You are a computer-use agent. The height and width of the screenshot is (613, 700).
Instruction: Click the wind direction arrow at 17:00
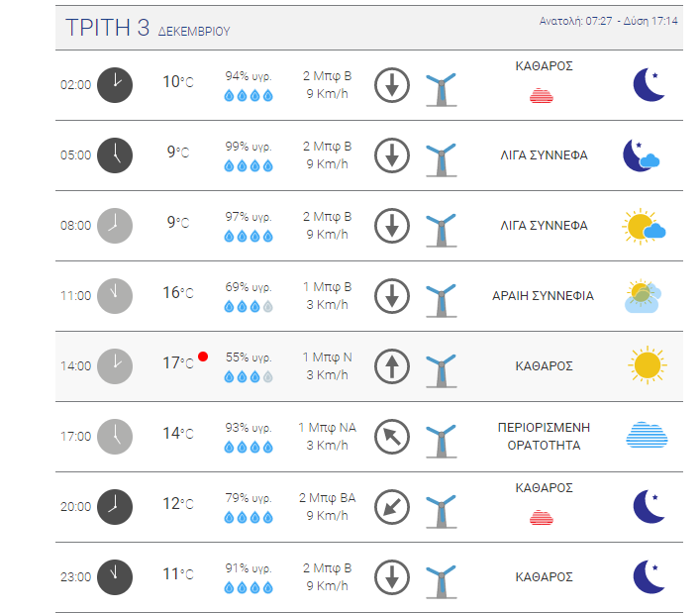(x=392, y=437)
